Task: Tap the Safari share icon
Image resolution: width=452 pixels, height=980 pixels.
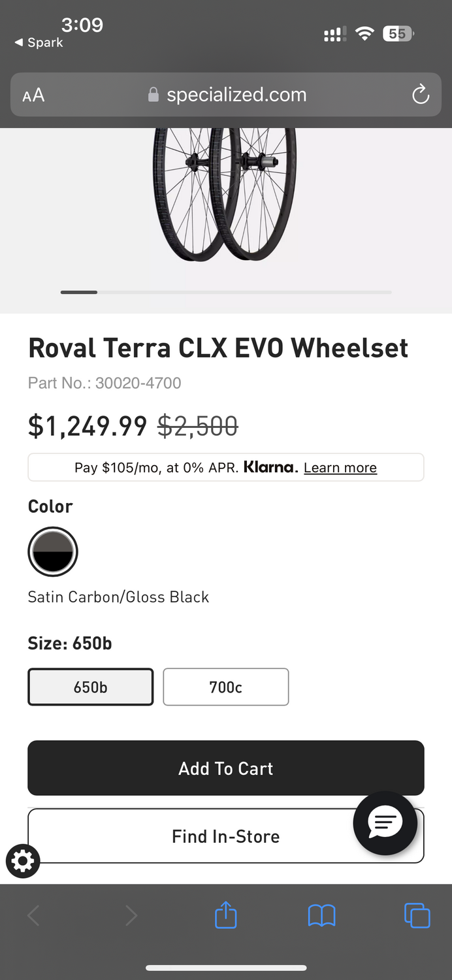Action: point(225,915)
